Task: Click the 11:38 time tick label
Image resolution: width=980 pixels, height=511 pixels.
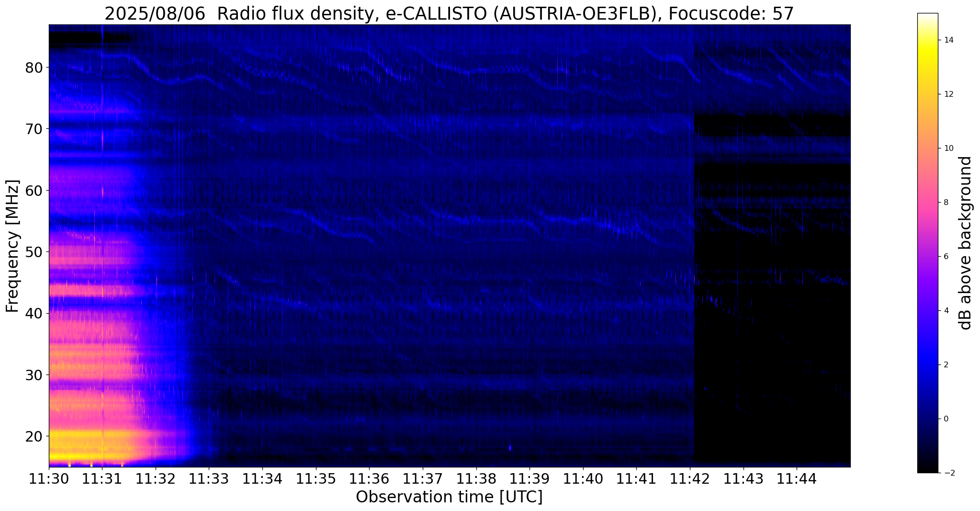Action: (476, 478)
